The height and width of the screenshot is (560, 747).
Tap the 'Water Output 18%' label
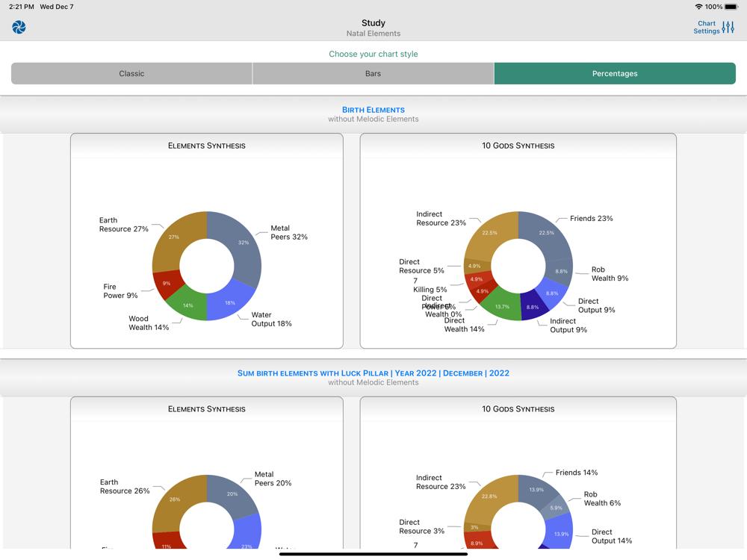tap(272, 319)
